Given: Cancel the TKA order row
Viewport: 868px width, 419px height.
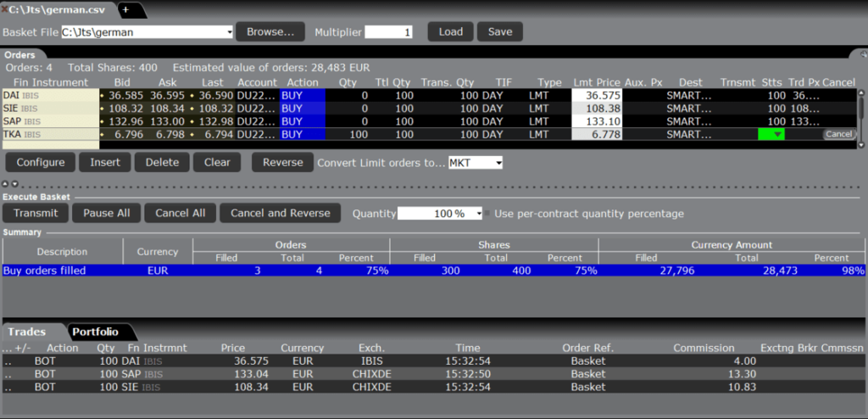Looking at the screenshot, I should click(x=839, y=134).
